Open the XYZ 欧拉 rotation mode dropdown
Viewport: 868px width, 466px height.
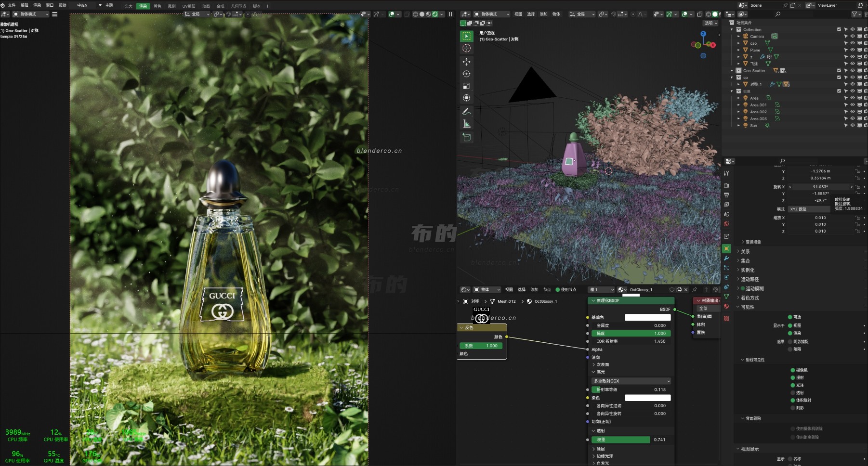[809, 209]
